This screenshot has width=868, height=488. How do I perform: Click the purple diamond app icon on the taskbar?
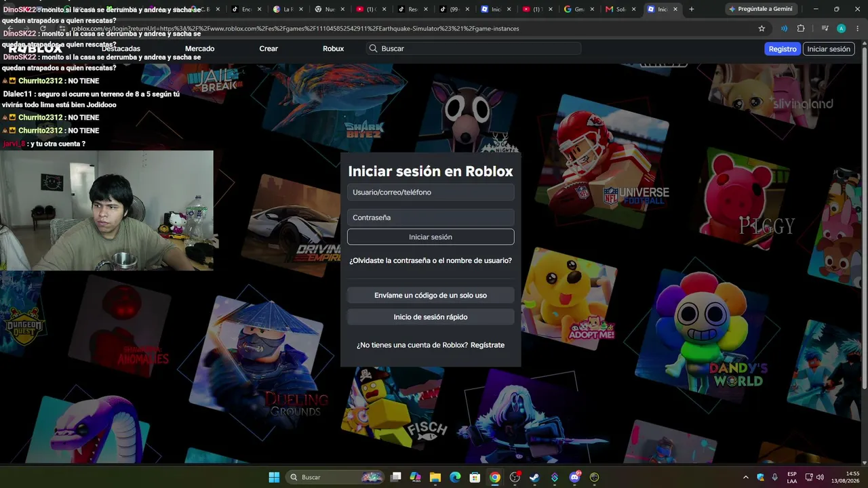pyautogui.click(x=555, y=477)
